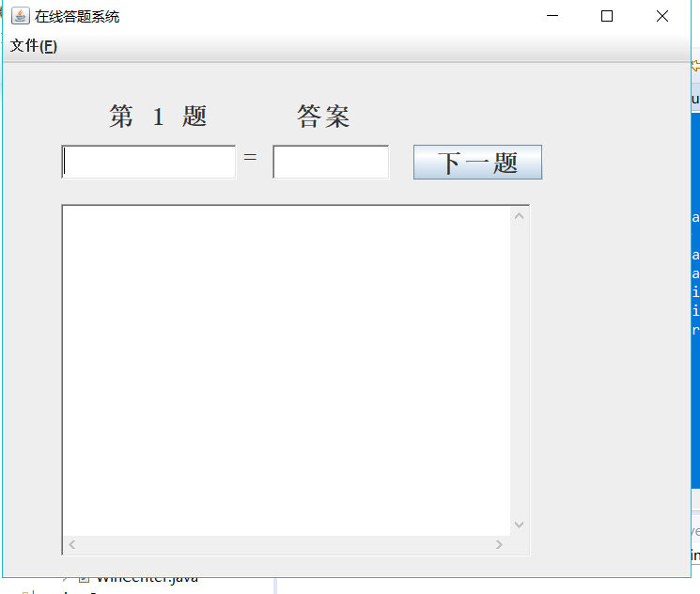This screenshot has height=594, width=700.
Task: Click the 第 1 题 label
Action: [x=158, y=117]
